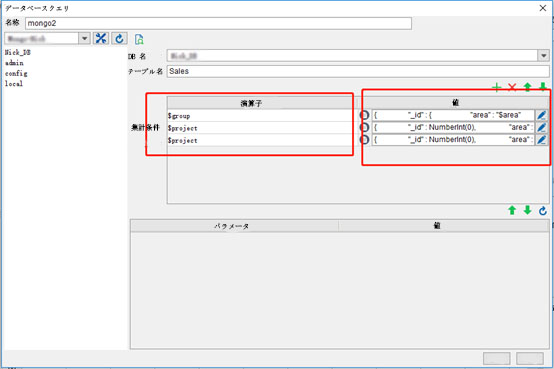
Task: Click the second $project value field
Action: [453, 140]
